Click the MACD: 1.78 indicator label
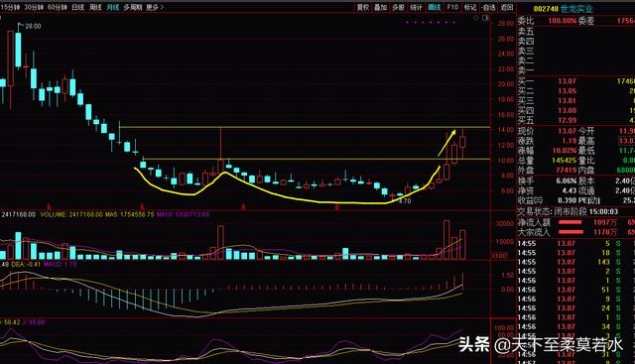635x364 pixels. [x=60, y=264]
